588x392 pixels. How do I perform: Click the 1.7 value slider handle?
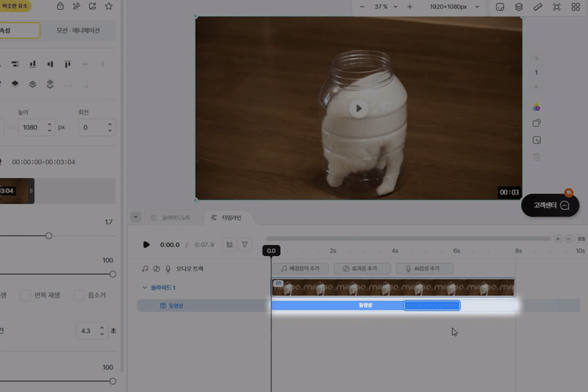(x=49, y=236)
